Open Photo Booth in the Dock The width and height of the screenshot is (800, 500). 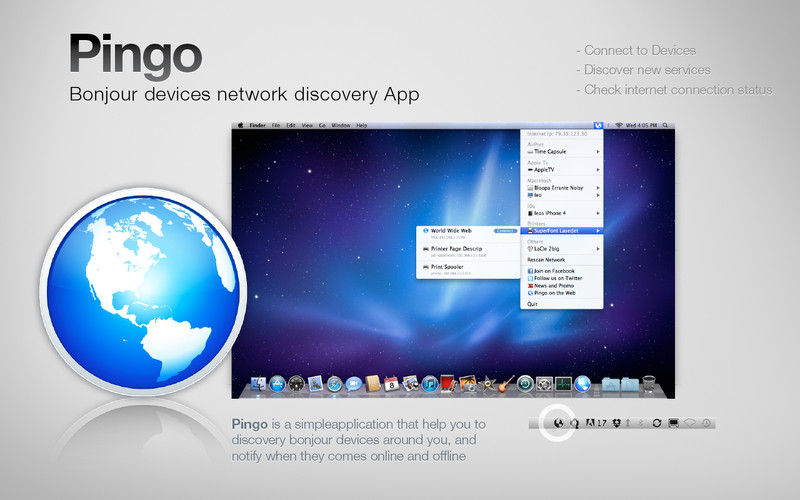(448, 383)
